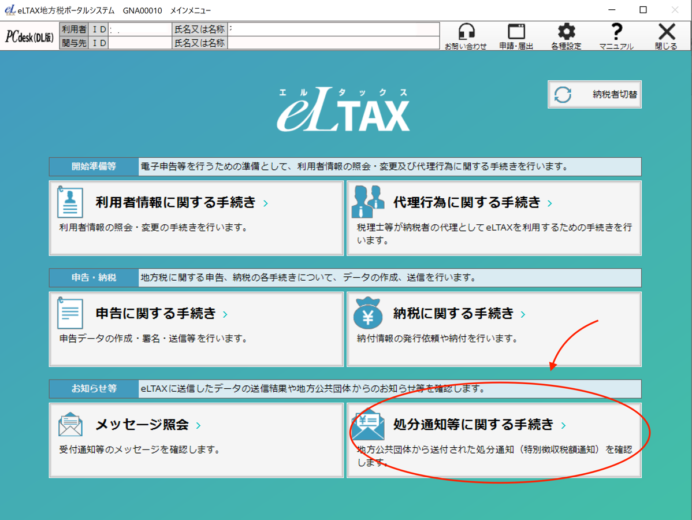
Task: Maximize the eLTAX window
Action: tap(643, 10)
